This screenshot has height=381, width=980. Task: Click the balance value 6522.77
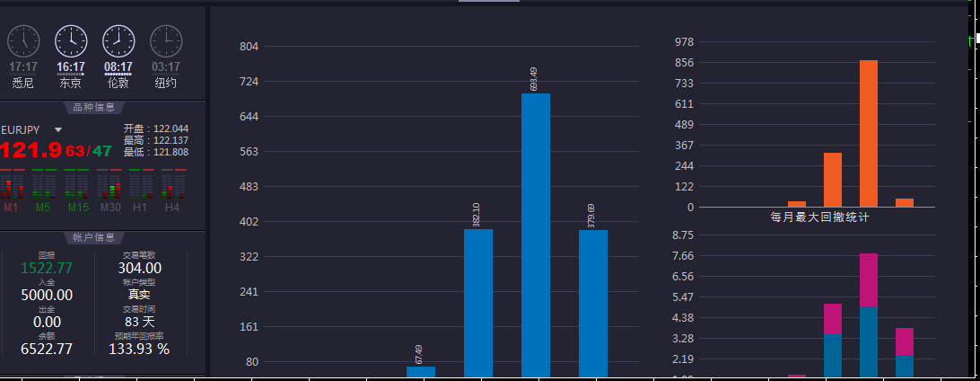pos(47,349)
